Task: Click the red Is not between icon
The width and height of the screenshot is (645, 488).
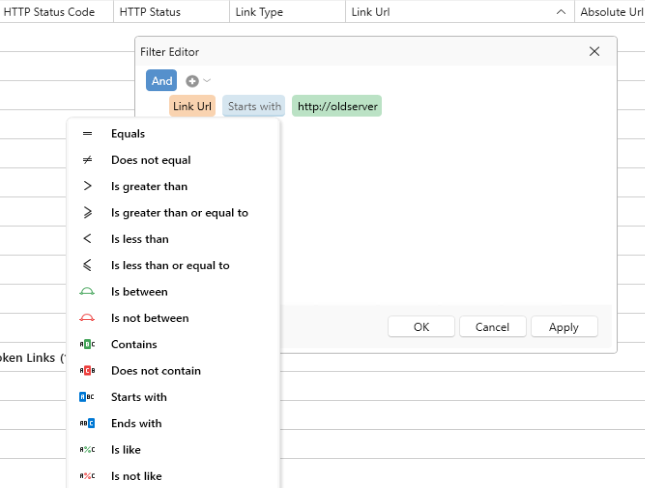Action: (x=87, y=318)
